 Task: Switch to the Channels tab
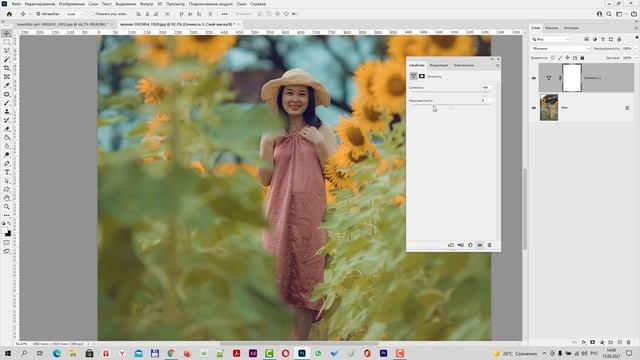551,28
